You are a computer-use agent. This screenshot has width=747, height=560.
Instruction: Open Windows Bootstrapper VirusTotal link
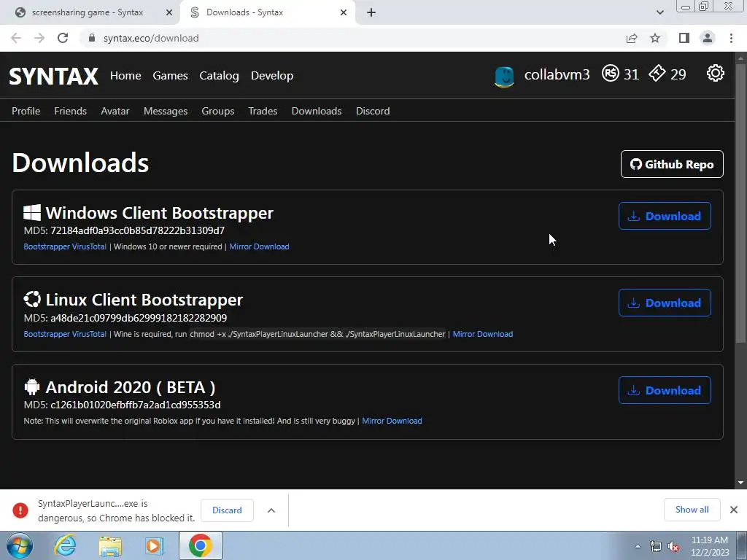coord(65,246)
